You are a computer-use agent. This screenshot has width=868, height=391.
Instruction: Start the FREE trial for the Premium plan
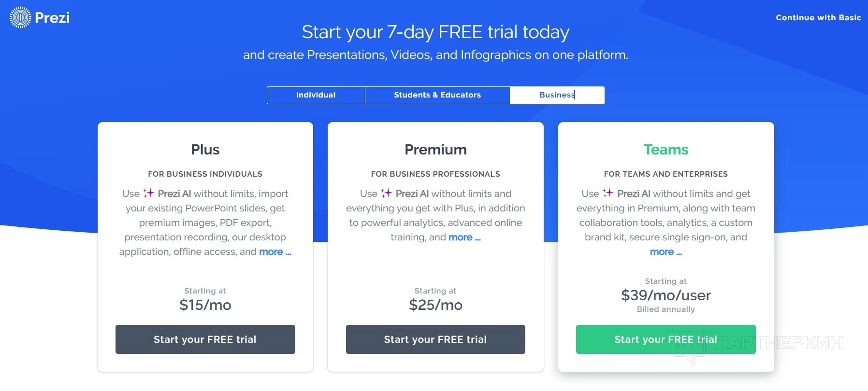pyautogui.click(x=435, y=339)
